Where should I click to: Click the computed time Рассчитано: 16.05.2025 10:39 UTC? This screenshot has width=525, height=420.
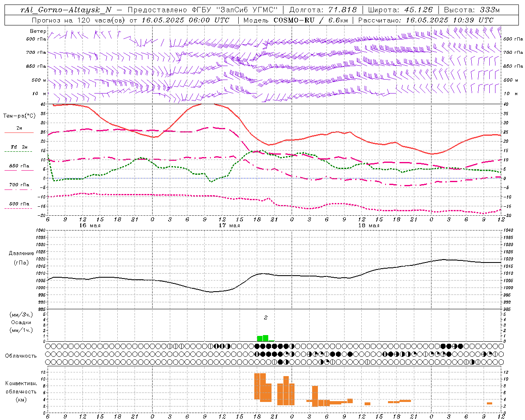pos(426,20)
